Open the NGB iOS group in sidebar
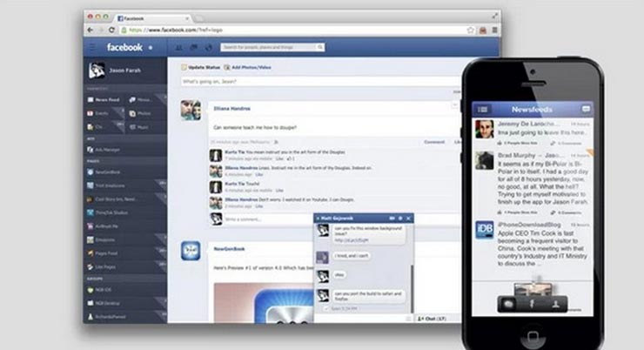644x350 pixels. pyautogui.click(x=99, y=290)
